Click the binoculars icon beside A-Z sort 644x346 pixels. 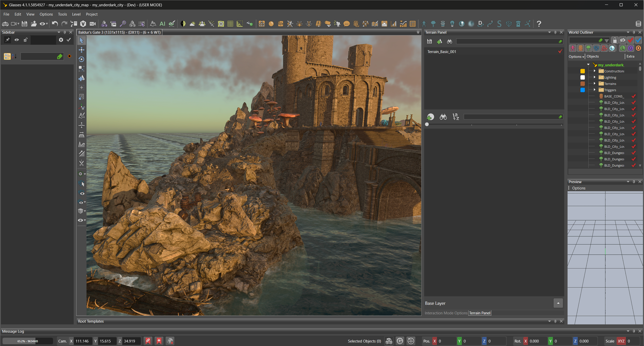tap(443, 117)
